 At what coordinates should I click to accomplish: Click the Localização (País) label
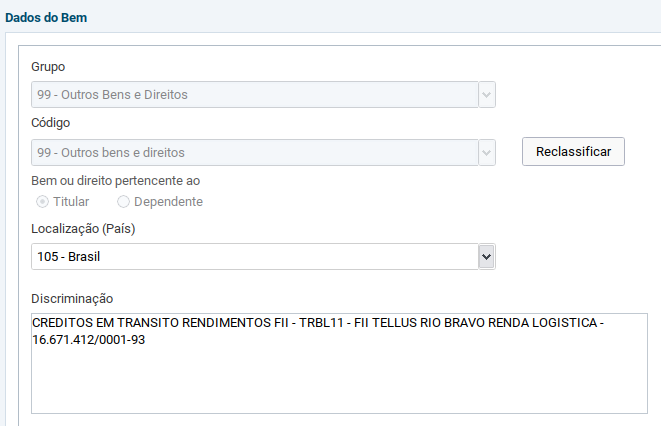83,229
